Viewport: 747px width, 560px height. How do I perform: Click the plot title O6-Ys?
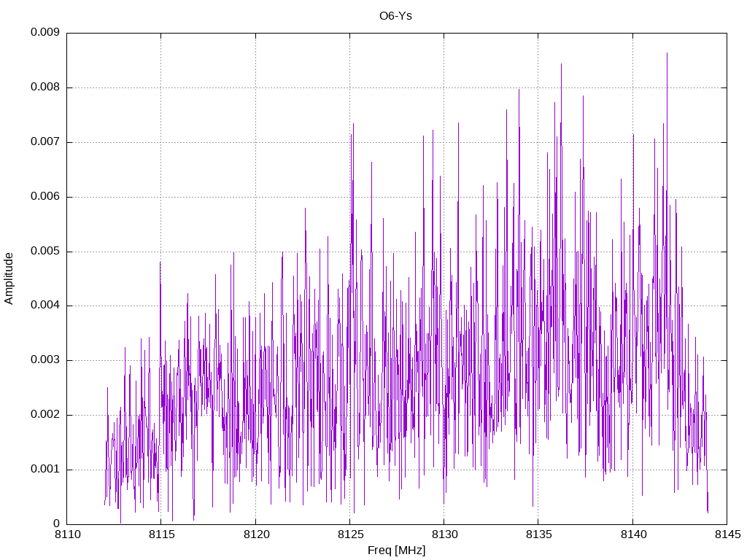(395, 16)
